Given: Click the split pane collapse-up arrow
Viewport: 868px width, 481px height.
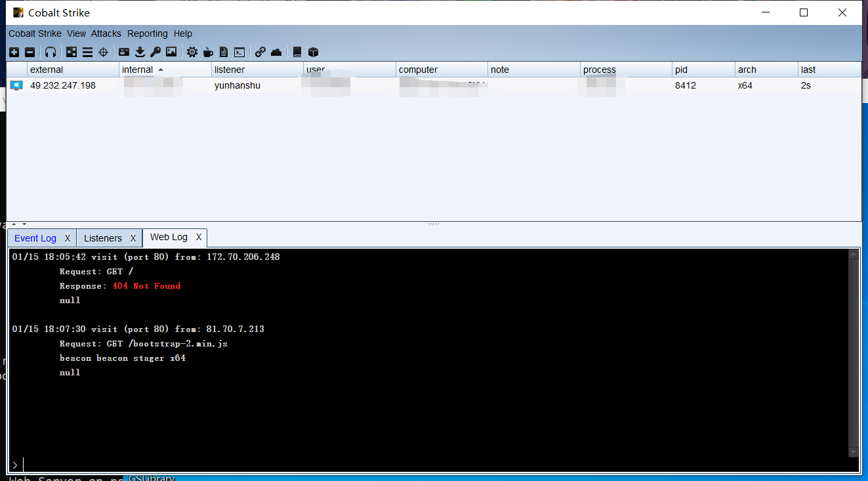Looking at the screenshot, I should click(14, 224).
